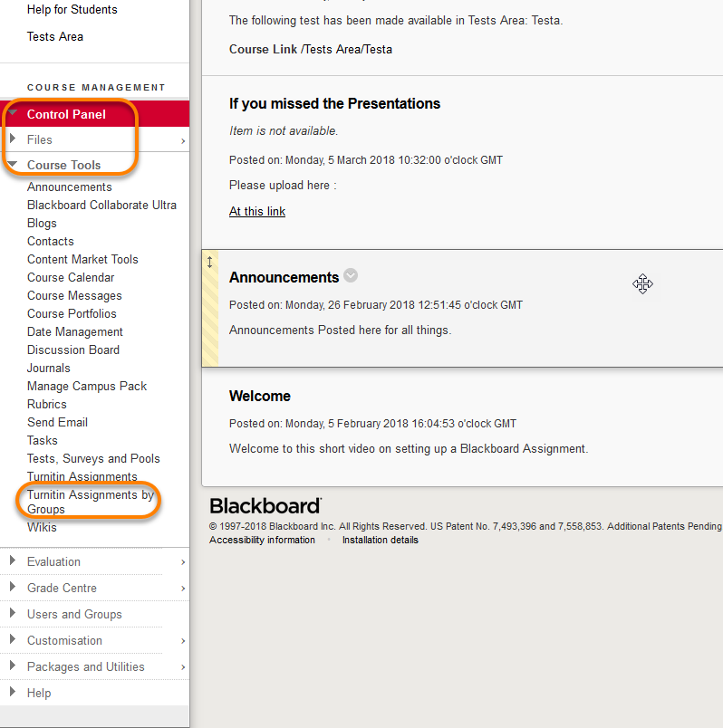Collapse the Control Panel triangle
This screenshot has width=723, height=728.
tap(13, 112)
